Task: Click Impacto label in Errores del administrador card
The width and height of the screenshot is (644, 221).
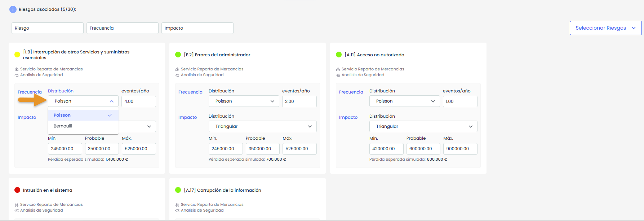Action: point(188,117)
